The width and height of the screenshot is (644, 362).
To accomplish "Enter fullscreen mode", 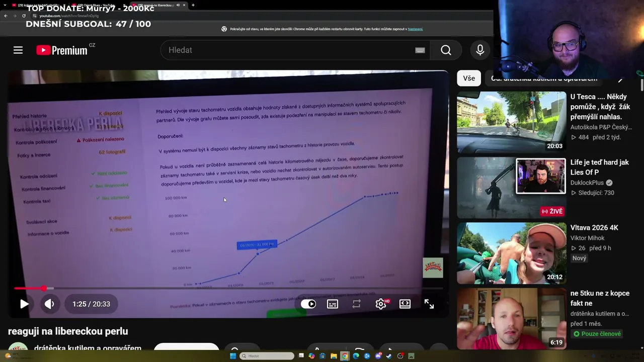I will [429, 304].
